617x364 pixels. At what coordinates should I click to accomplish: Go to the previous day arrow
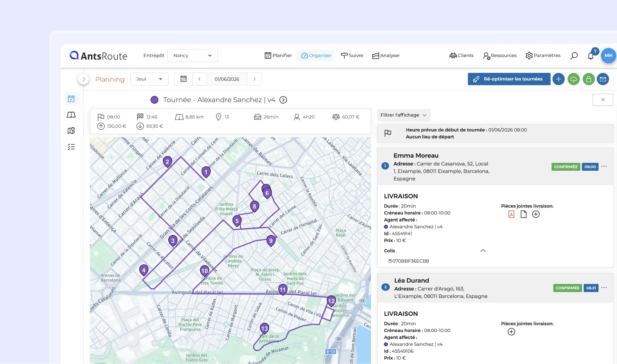coord(199,79)
